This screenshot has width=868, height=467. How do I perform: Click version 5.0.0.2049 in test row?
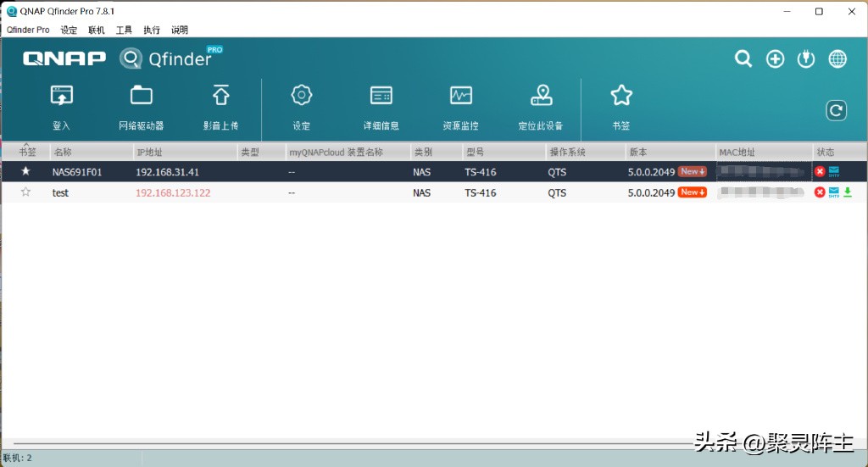coord(651,192)
